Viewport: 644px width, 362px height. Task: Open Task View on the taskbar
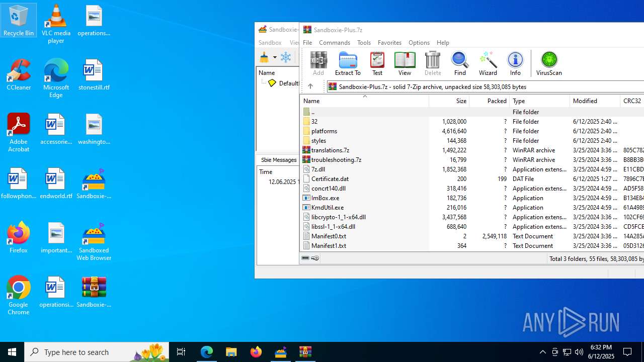[x=181, y=352]
